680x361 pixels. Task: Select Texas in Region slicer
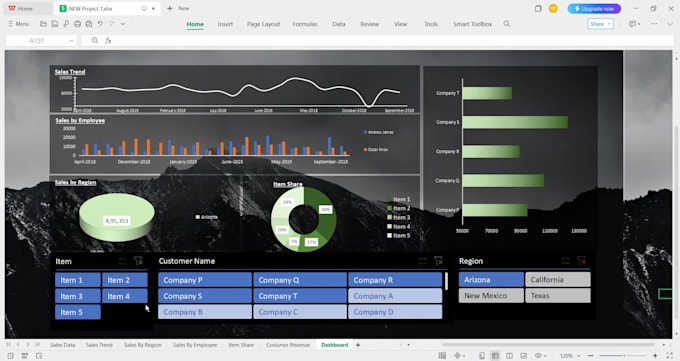(558, 296)
